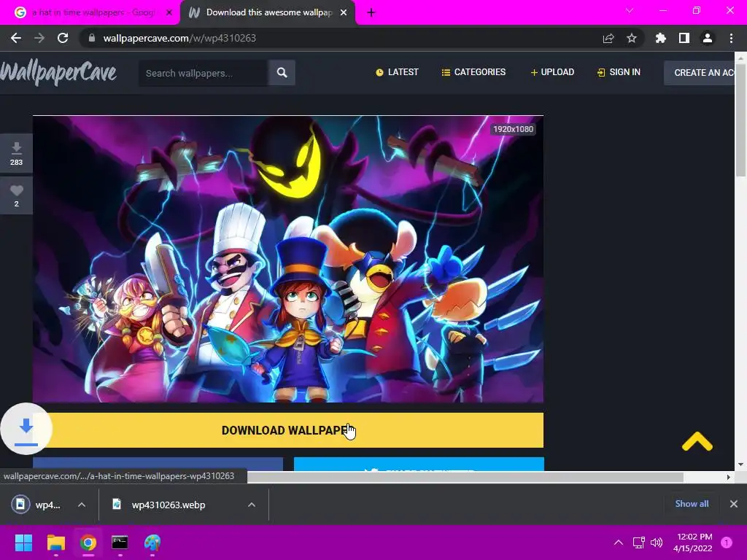Click the blue Facebook share button

(x=158, y=464)
